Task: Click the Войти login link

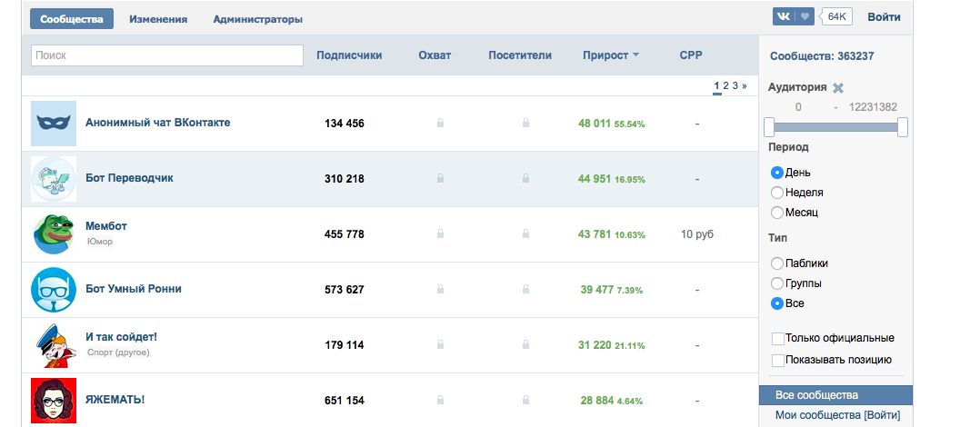Action: (x=884, y=17)
